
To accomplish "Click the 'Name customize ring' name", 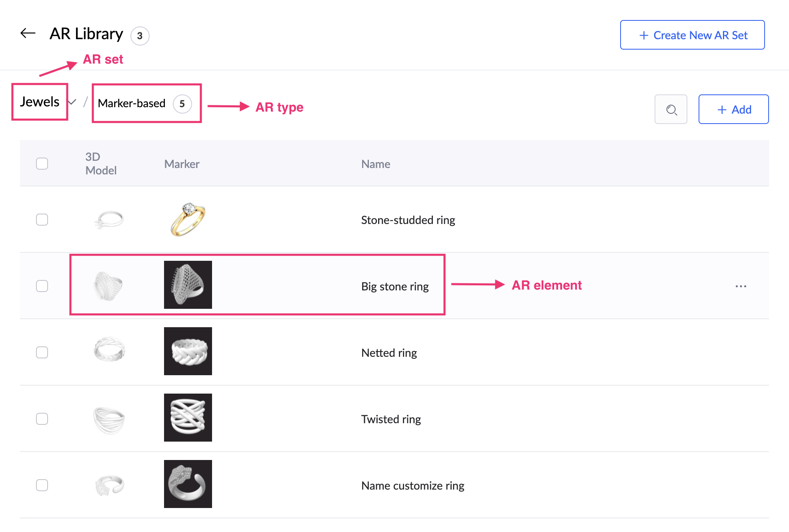I will [x=413, y=486].
